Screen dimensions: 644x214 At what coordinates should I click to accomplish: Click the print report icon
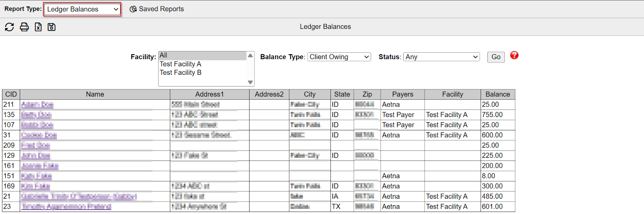coord(24,27)
